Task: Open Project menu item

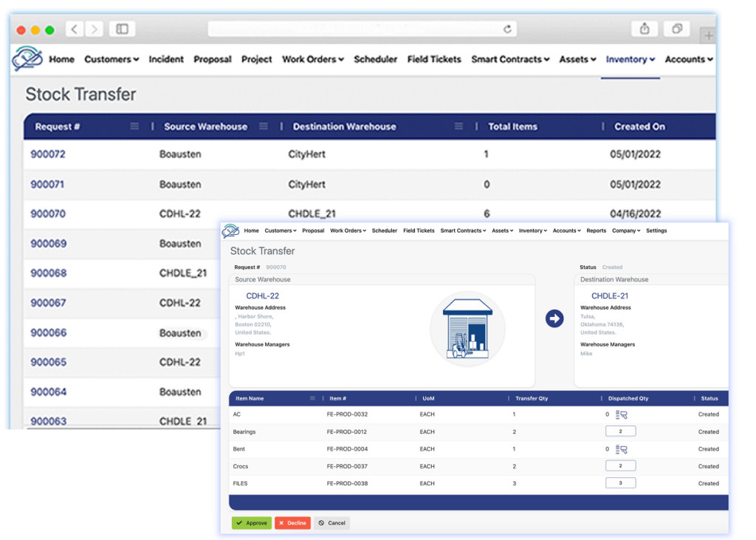Action: coord(256,59)
